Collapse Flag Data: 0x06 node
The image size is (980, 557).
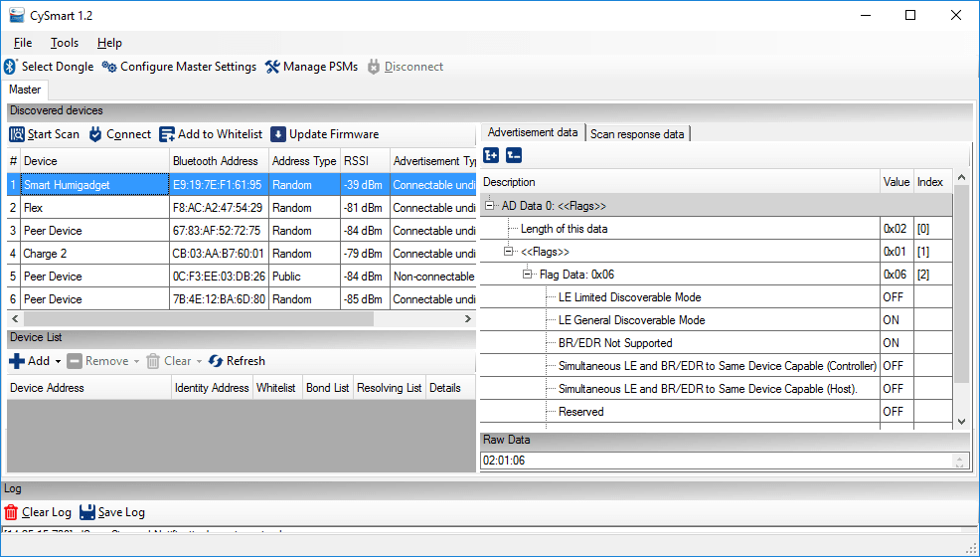tap(527, 275)
